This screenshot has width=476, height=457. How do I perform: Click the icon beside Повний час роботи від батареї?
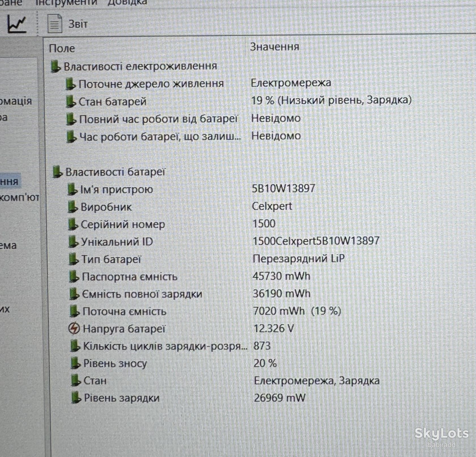[71, 119]
